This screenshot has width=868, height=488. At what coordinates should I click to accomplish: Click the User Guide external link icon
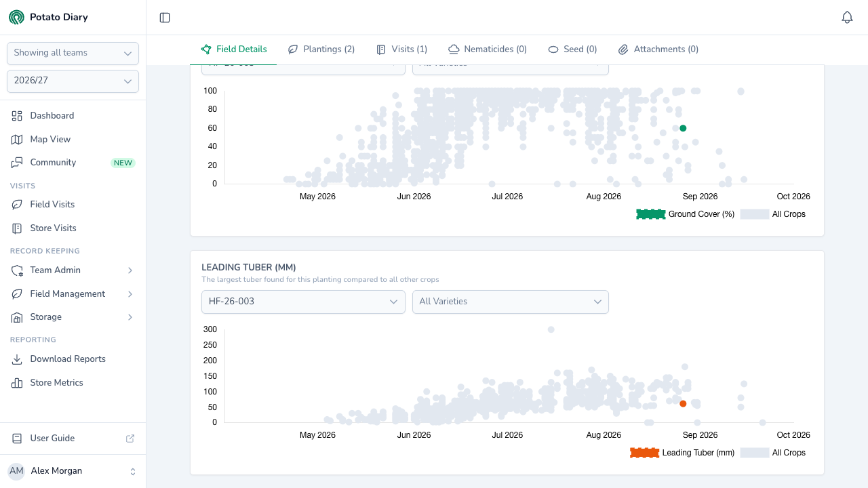pos(130,439)
